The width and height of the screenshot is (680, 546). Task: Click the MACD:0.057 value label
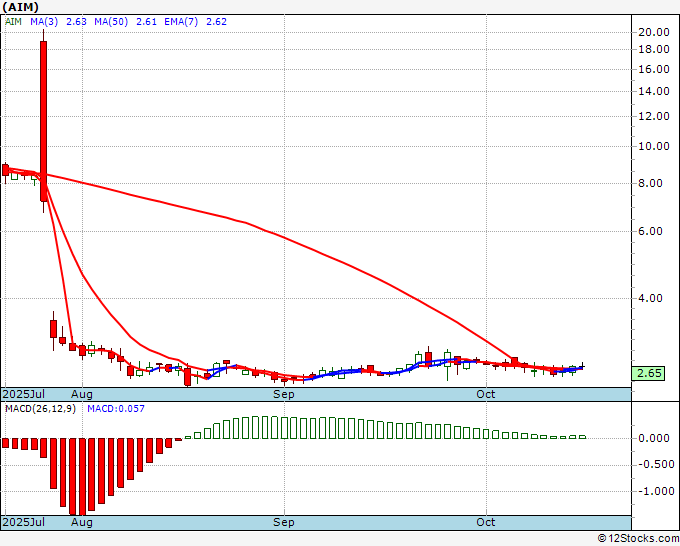[x=116, y=409]
